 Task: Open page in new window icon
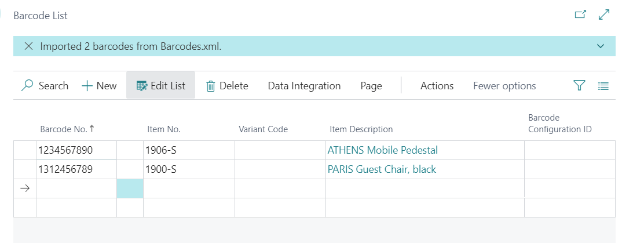580,15
